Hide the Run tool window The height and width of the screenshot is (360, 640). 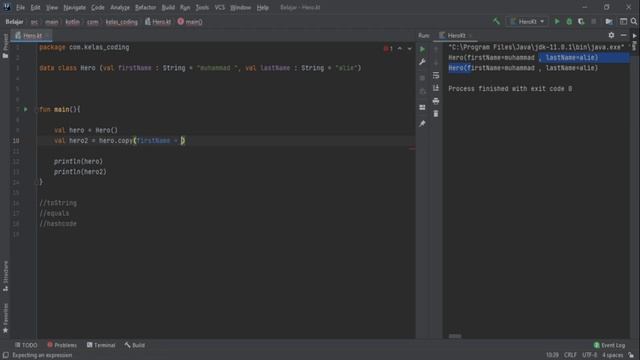click(x=623, y=36)
